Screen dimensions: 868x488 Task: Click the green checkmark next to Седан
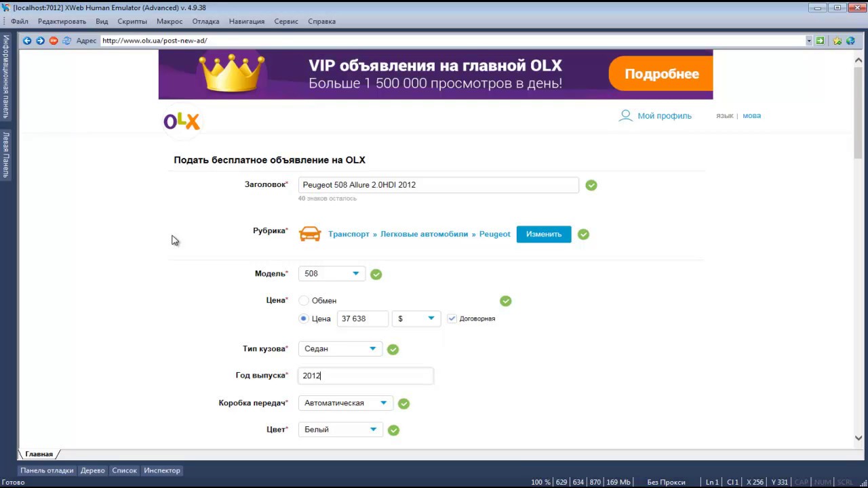click(x=393, y=350)
